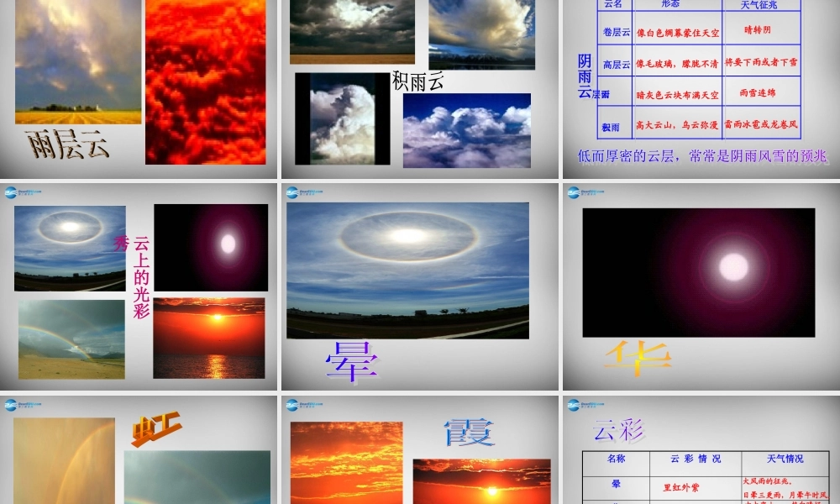Select the cloud photo above the lake and mountains
Viewport: 840px width, 504px height.
(x=481, y=34)
